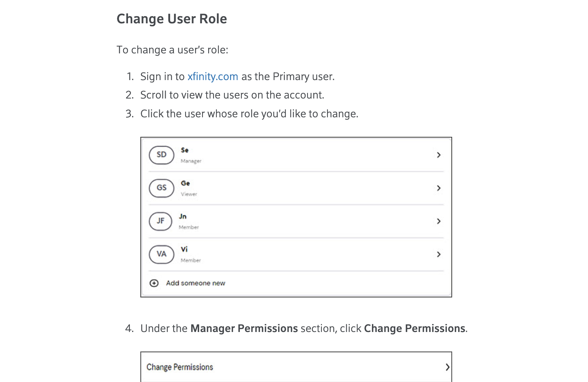This screenshot has height=382, width=588.
Task: Click the Change User Role heading
Action: [172, 18]
